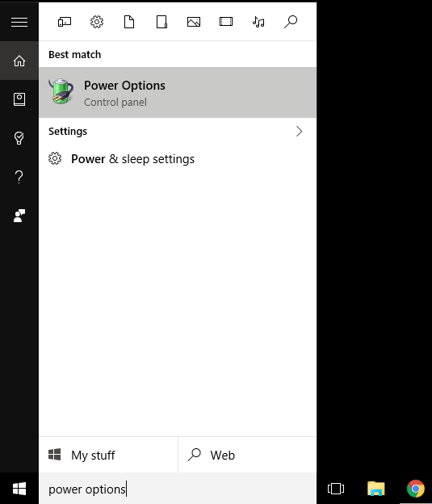
Task: Open the Help question mark icon
Action: point(19,177)
